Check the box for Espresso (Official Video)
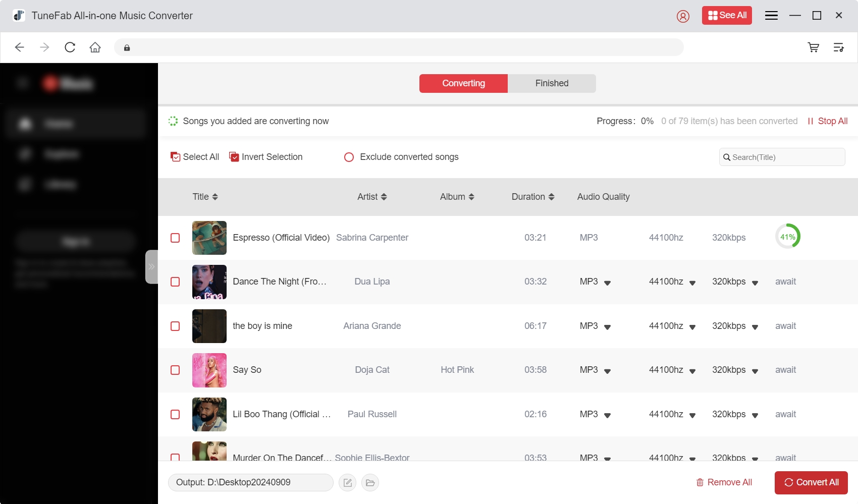 (175, 238)
